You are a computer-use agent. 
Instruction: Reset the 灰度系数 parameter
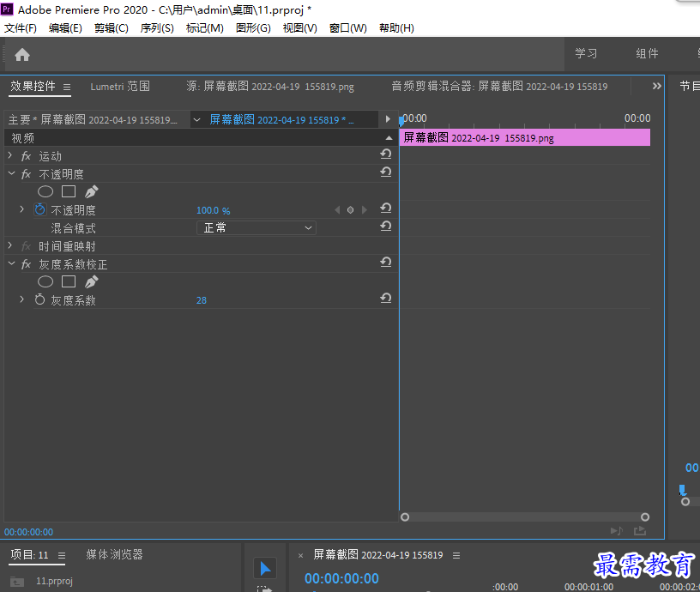click(386, 299)
